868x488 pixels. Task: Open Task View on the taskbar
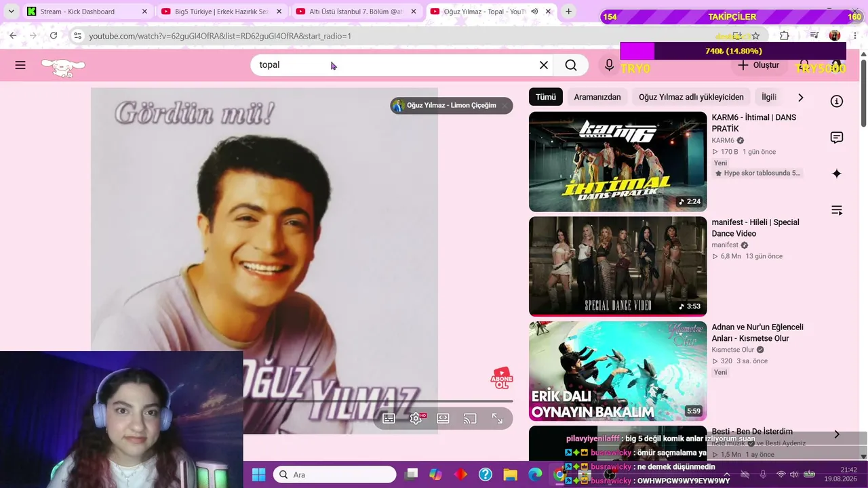coord(412,474)
